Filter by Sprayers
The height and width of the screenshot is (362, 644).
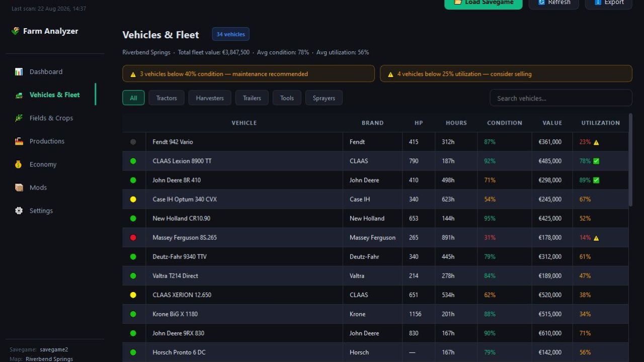[x=324, y=98]
